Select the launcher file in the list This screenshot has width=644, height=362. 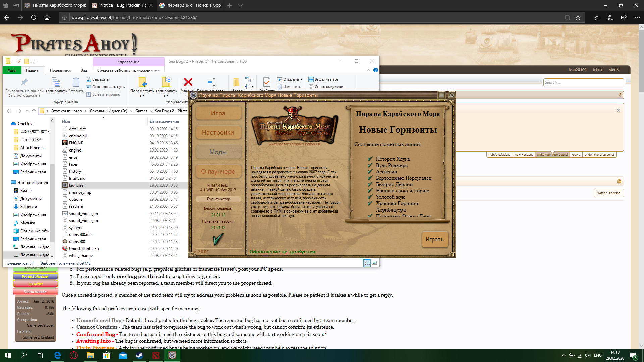click(x=77, y=185)
